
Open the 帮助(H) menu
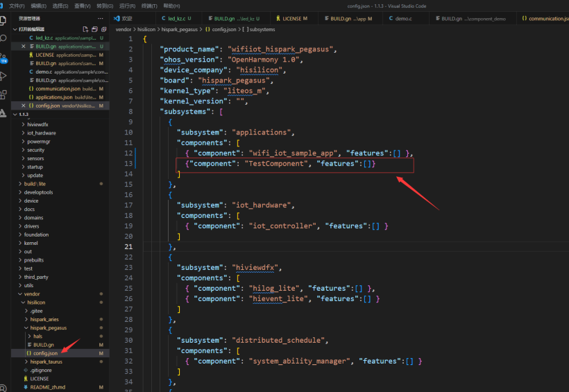coord(171,6)
